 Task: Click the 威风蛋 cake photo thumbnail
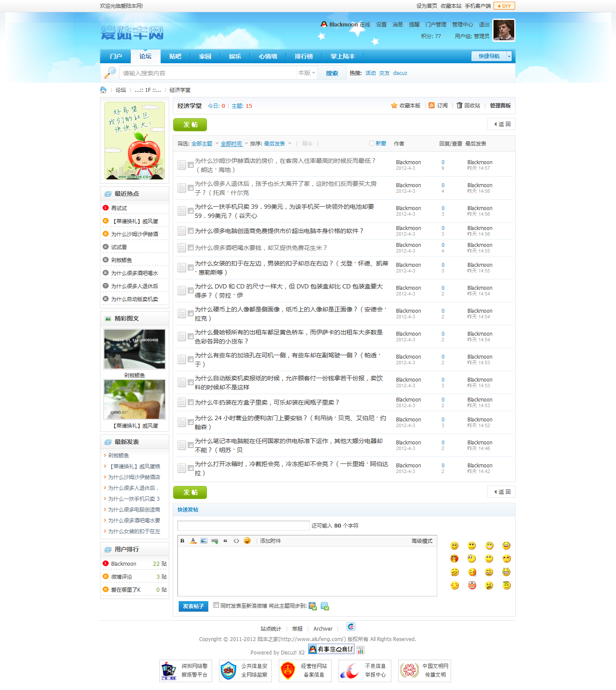coord(135,399)
